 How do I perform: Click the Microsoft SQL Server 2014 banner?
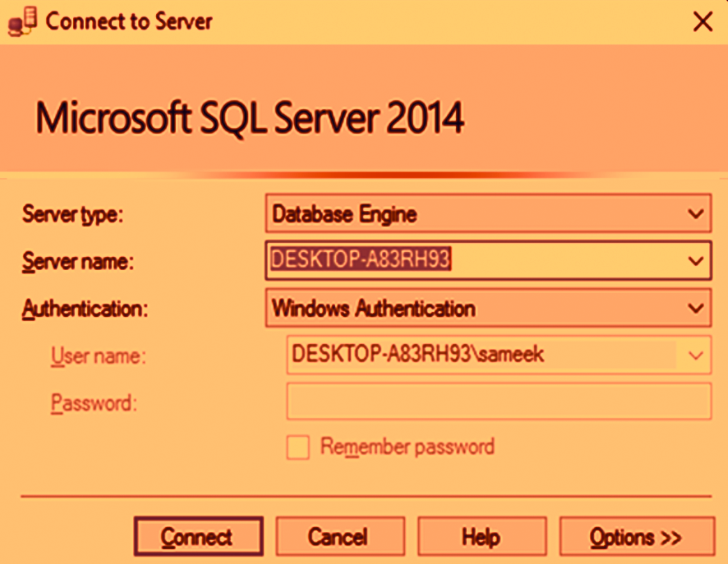pos(250,117)
